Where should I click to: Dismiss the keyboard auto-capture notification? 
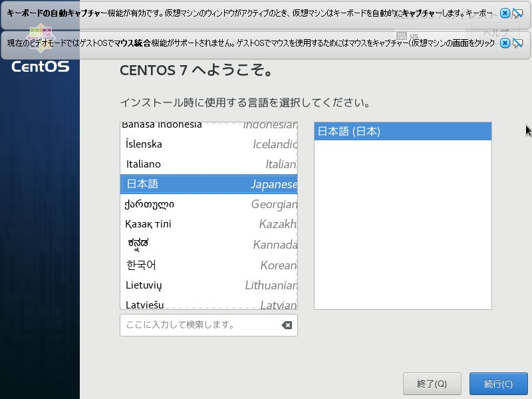(x=504, y=13)
